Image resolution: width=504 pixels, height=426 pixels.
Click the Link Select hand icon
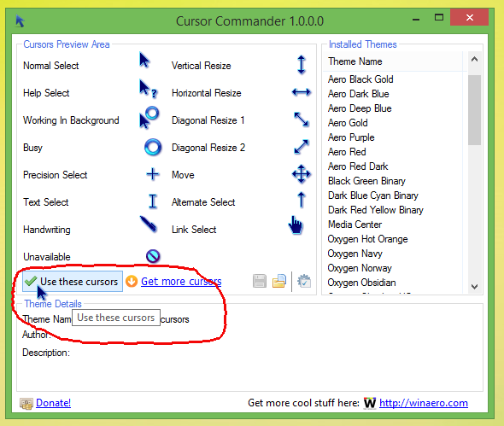[296, 225]
